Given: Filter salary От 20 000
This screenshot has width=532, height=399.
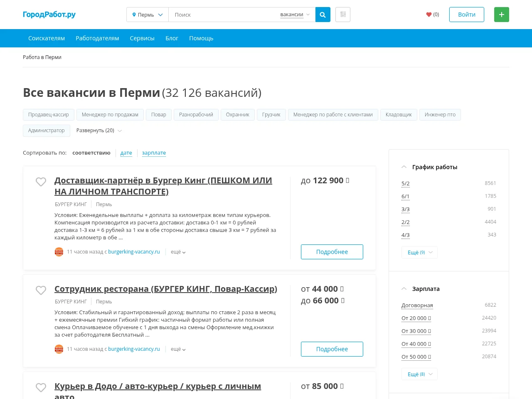Looking at the screenshot, I should [x=416, y=318].
